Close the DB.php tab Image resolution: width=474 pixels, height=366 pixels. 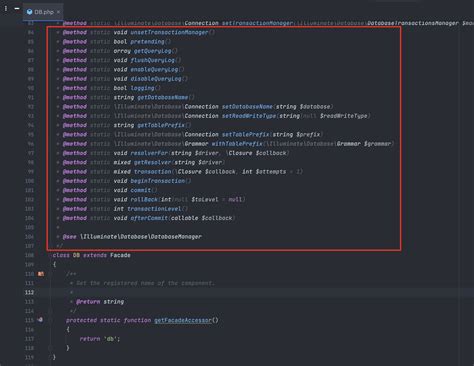(x=59, y=12)
